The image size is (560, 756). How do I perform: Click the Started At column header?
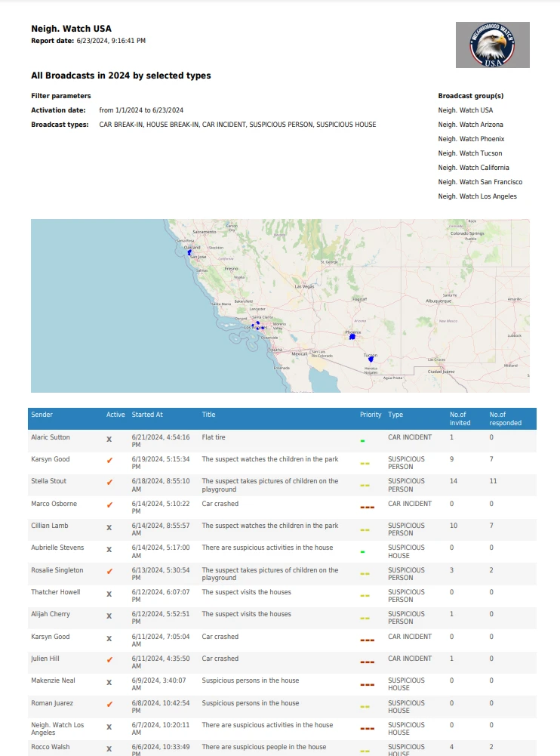[147, 415]
